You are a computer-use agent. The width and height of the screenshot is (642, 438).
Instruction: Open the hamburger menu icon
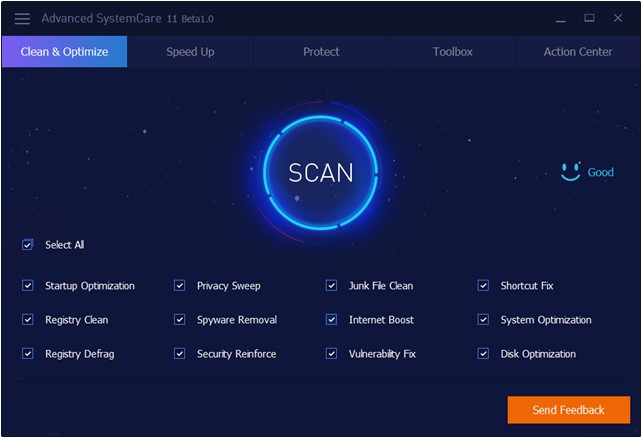click(x=22, y=18)
